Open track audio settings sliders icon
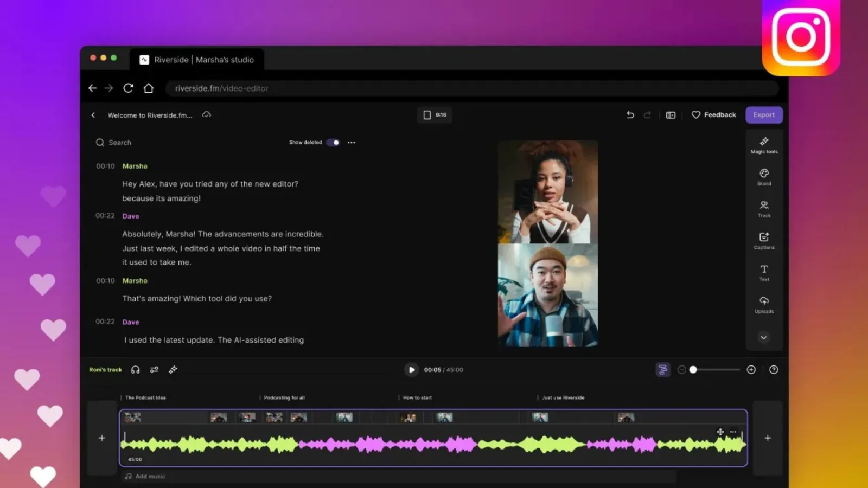Image resolution: width=868 pixels, height=488 pixels. click(154, 370)
